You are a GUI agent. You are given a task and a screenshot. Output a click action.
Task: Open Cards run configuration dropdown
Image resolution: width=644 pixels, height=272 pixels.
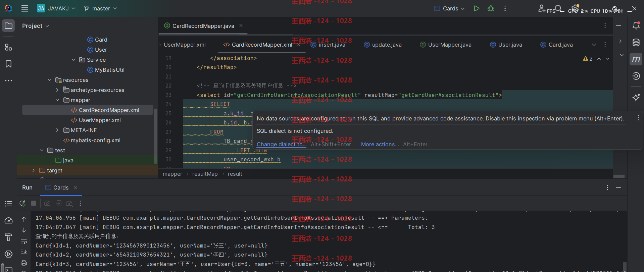point(449,8)
